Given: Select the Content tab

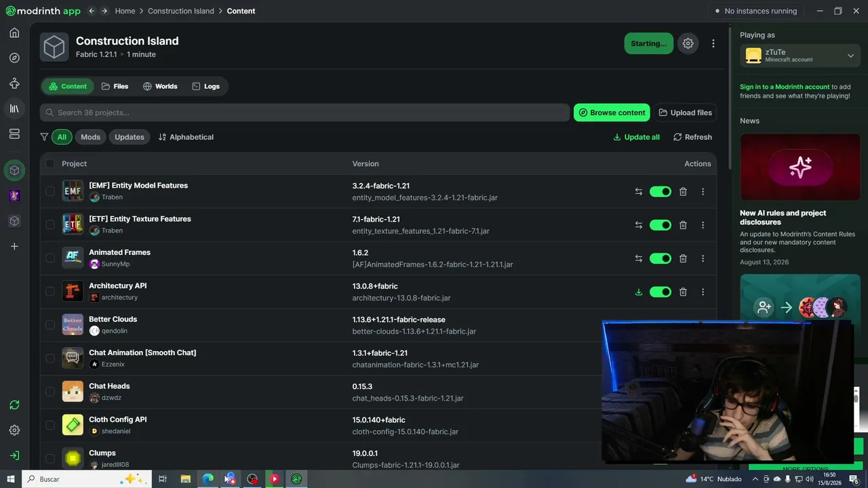Looking at the screenshot, I should 68,86.
